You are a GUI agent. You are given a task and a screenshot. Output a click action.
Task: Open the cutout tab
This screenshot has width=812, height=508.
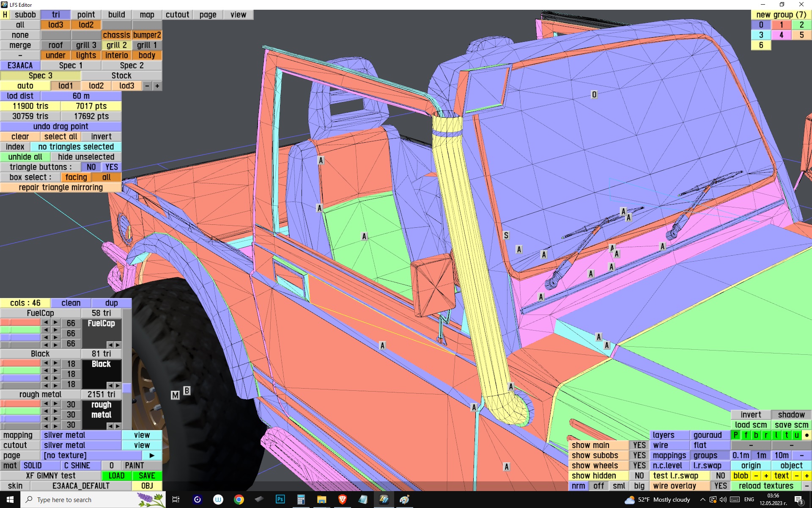pos(177,15)
